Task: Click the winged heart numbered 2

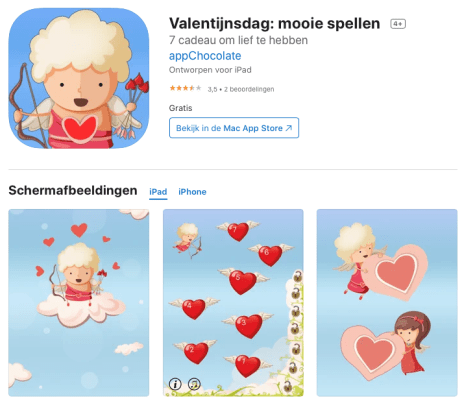Action: (196, 352)
